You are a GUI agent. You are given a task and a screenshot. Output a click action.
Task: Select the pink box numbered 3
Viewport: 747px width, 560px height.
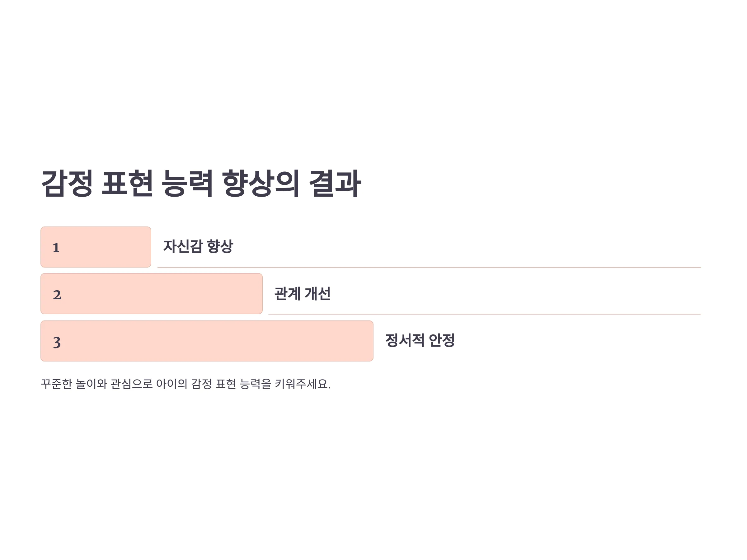coord(207,341)
